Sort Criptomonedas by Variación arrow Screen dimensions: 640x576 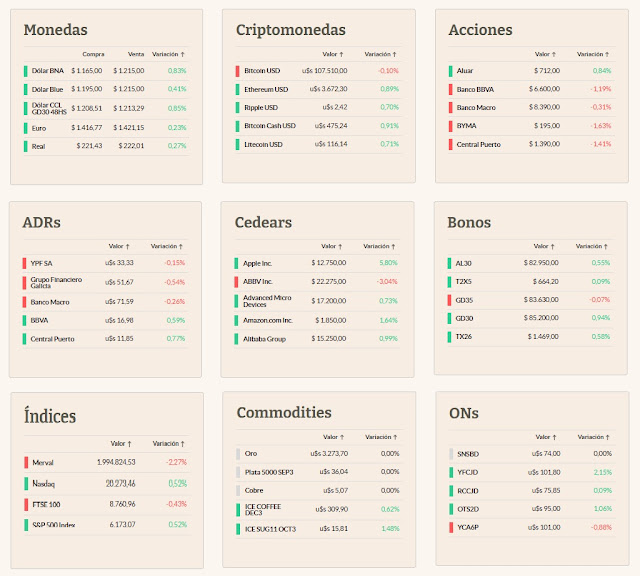(394, 54)
